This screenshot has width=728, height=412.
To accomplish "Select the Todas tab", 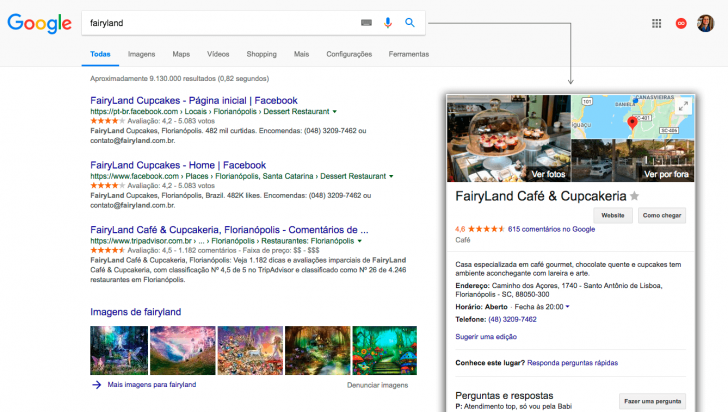I will (x=100, y=54).
